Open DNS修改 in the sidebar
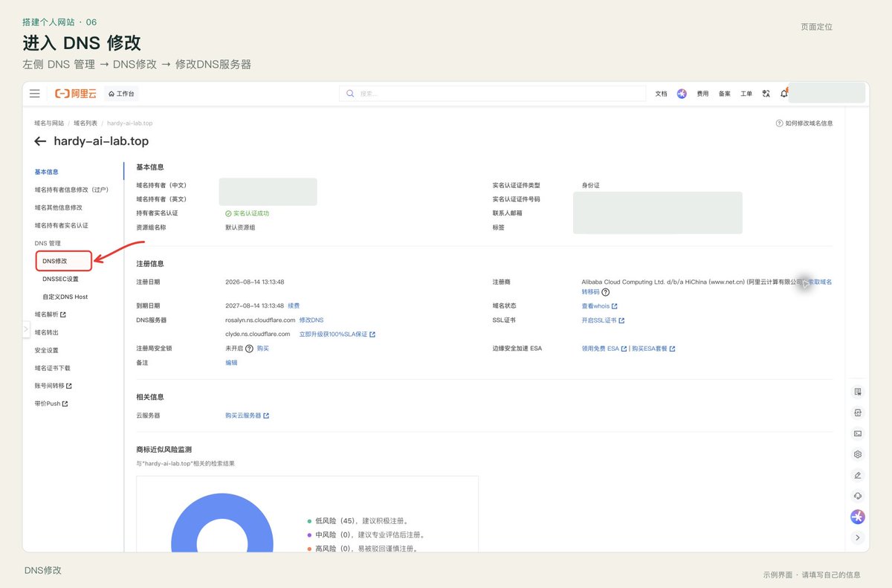This screenshot has width=892, height=588. tap(54, 261)
